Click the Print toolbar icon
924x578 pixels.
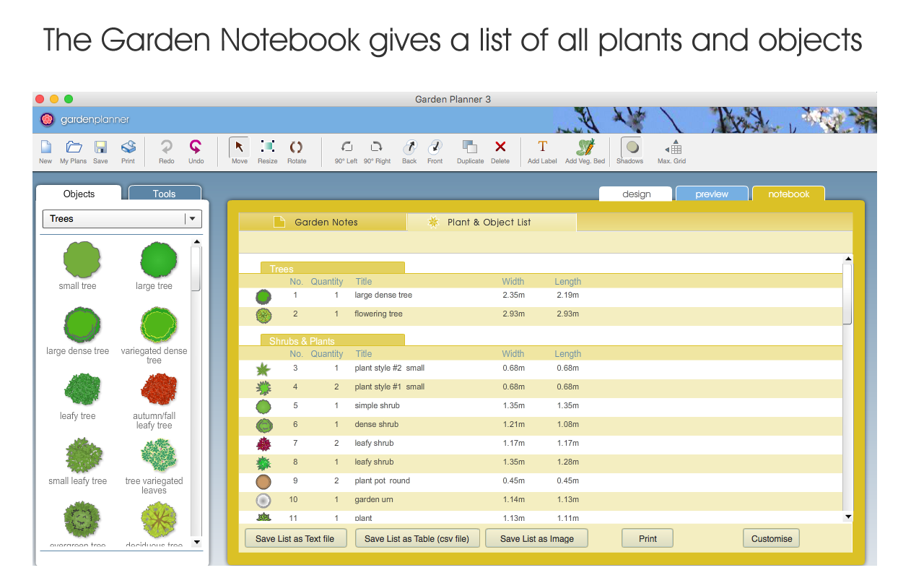[x=128, y=147]
